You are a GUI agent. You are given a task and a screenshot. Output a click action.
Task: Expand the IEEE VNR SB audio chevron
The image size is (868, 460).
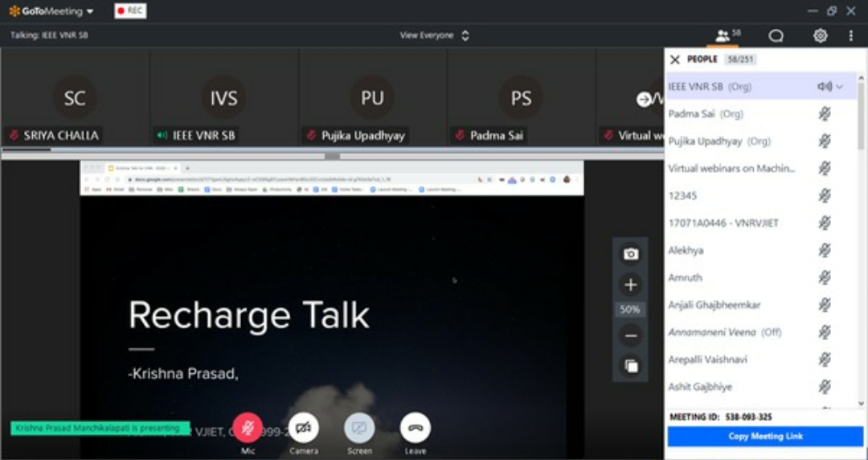[x=840, y=87]
